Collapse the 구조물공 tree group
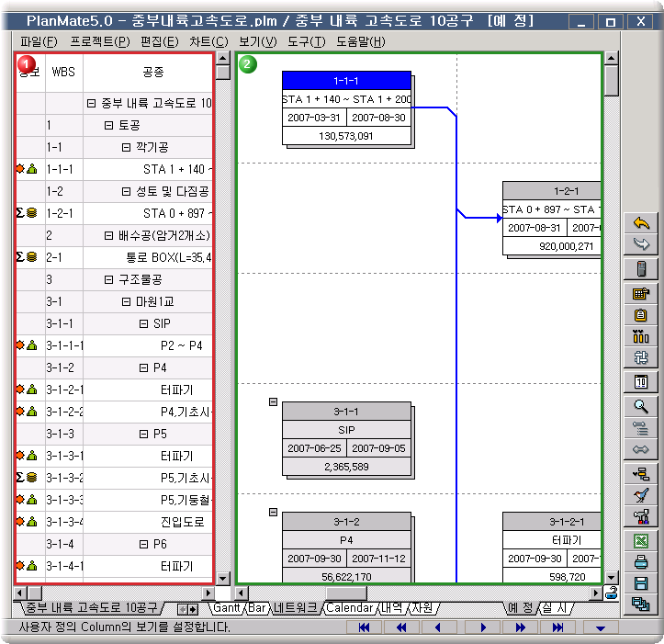 (109, 279)
